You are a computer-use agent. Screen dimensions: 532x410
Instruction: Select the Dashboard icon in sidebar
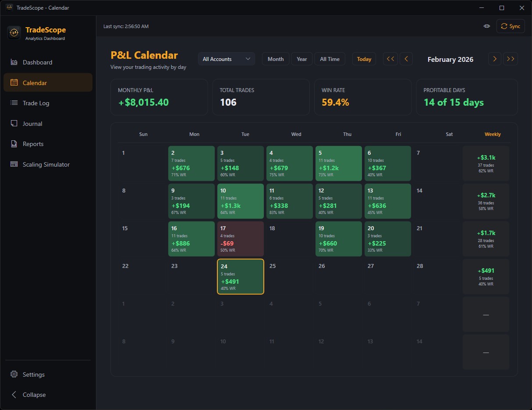pos(14,62)
